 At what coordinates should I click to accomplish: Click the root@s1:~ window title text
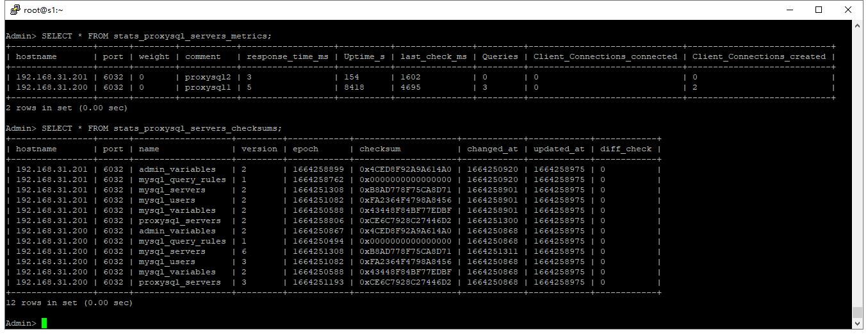click(44, 10)
